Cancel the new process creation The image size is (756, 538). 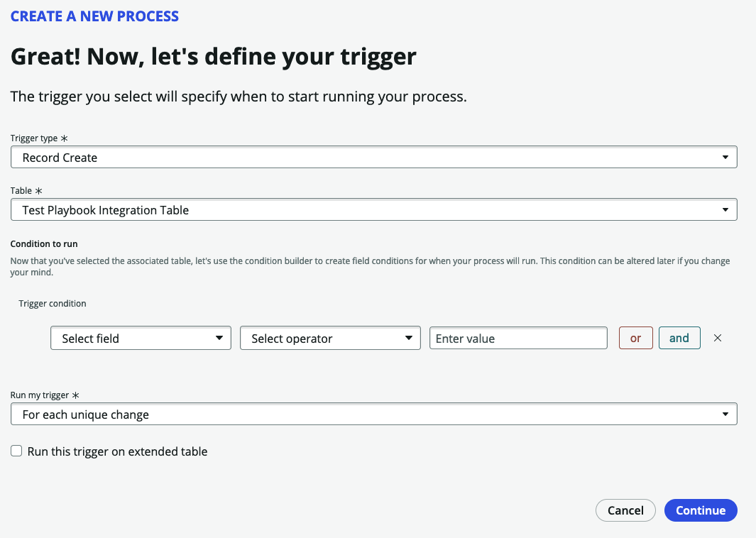(x=625, y=510)
